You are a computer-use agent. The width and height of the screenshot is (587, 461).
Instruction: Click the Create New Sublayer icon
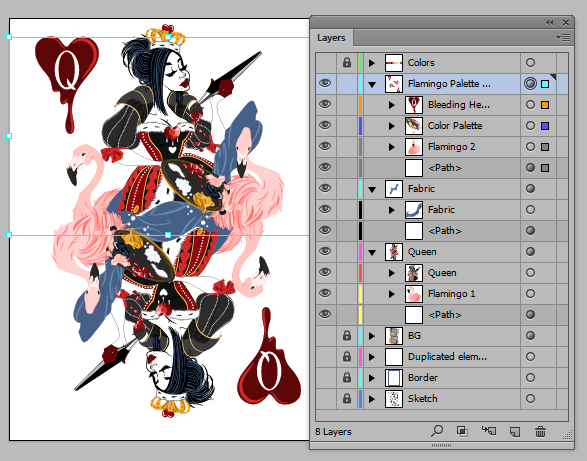(x=489, y=431)
